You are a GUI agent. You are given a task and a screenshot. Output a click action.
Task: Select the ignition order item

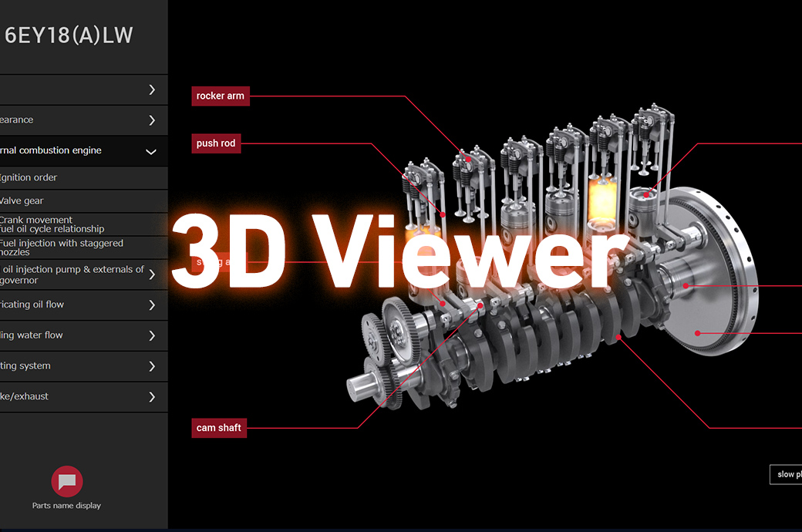pos(29,178)
